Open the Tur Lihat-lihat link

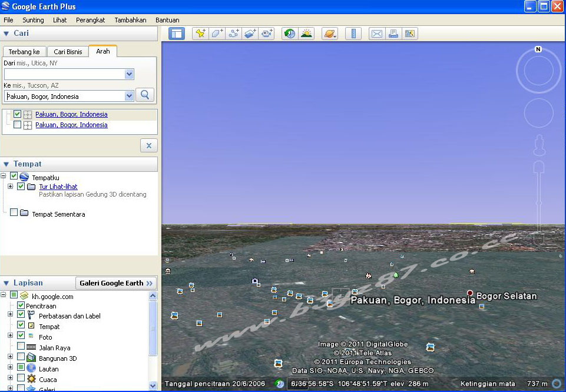(58, 187)
